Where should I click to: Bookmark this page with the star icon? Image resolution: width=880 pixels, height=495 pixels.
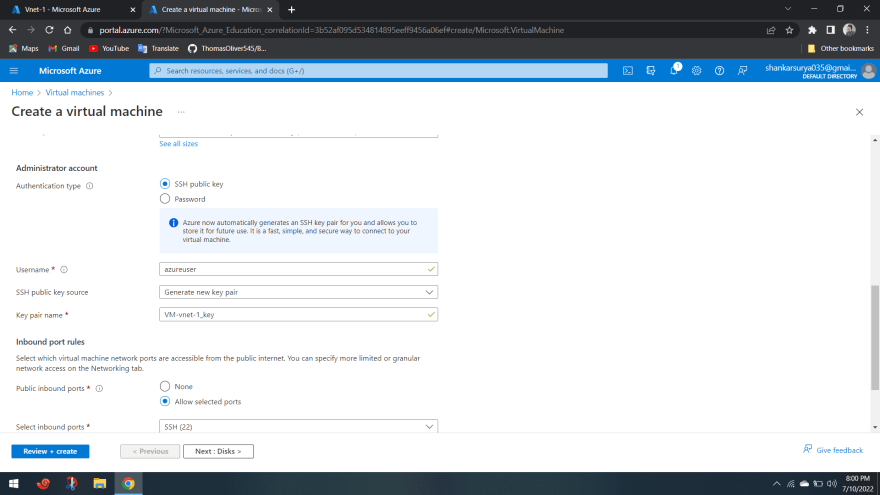(x=790, y=30)
